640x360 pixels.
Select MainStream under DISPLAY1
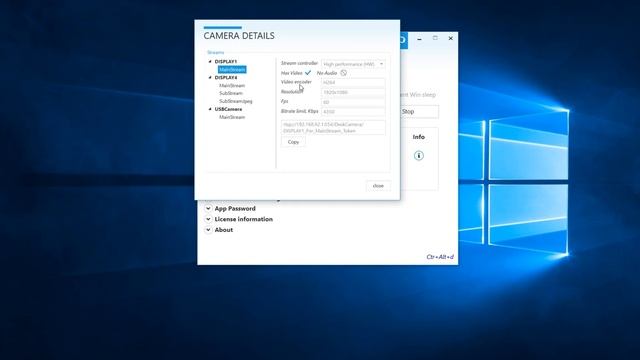point(232,70)
